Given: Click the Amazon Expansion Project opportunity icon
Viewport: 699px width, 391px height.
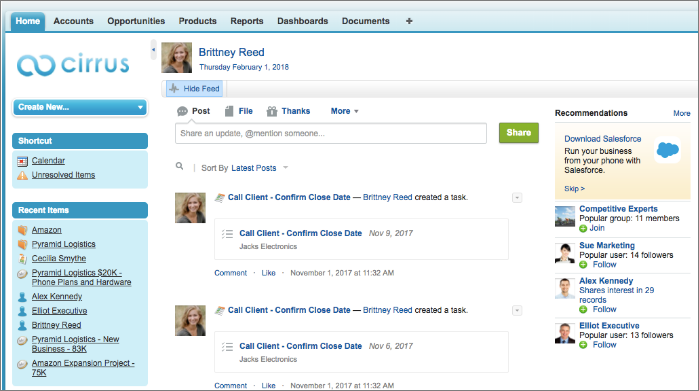Looking at the screenshot, I should [22, 364].
